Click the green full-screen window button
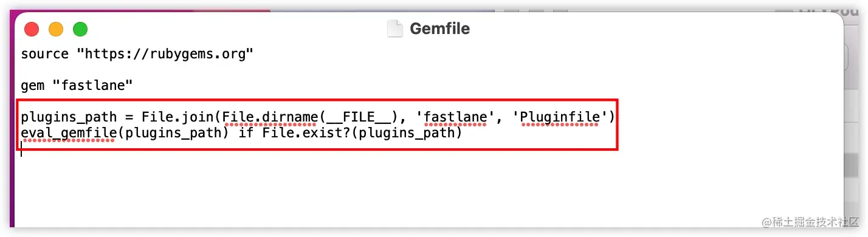The image size is (868, 237). [80, 29]
